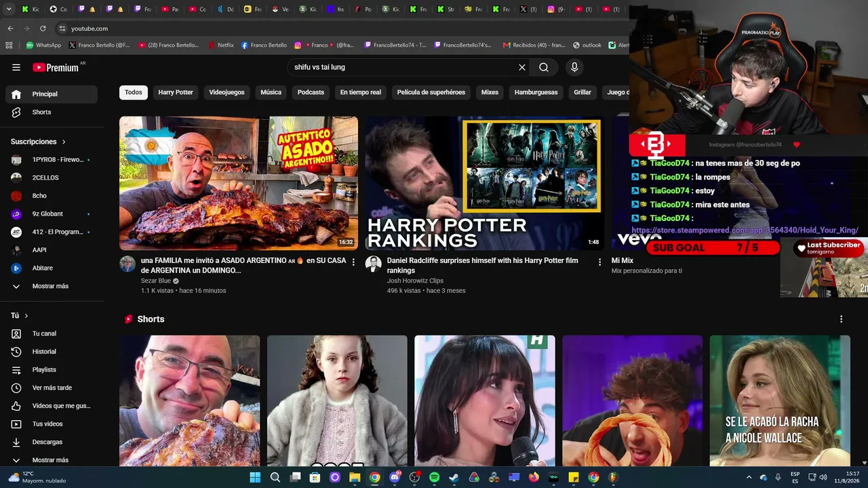Viewport: 868px width, 488px height.
Task: Open Discord from the taskbar
Action: pos(395,477)
